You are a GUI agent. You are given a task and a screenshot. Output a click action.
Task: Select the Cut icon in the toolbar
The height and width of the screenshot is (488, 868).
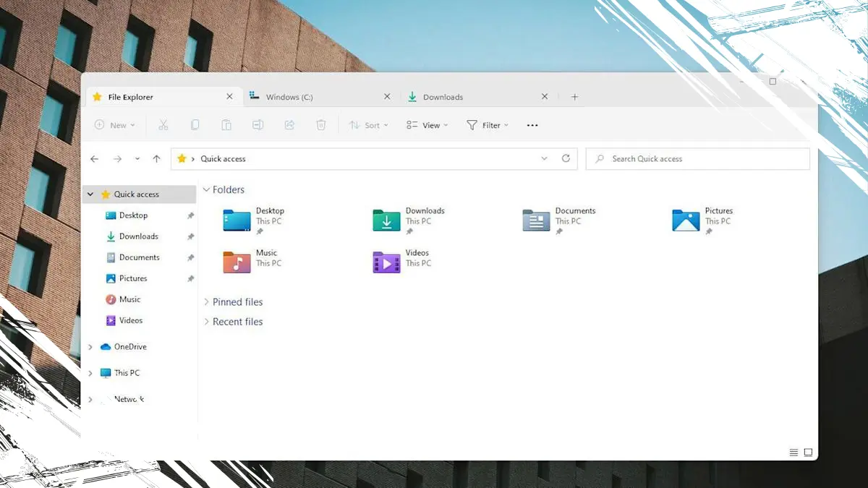point(163,124)
